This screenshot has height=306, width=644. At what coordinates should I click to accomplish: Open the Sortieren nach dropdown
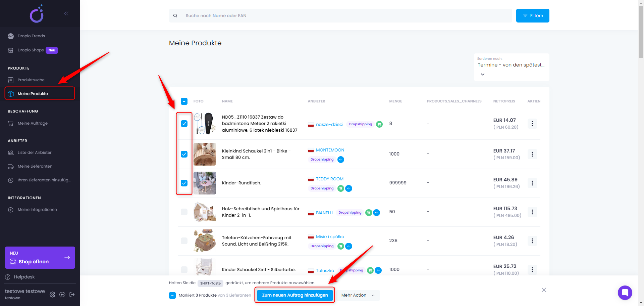(x=512, y=67)
